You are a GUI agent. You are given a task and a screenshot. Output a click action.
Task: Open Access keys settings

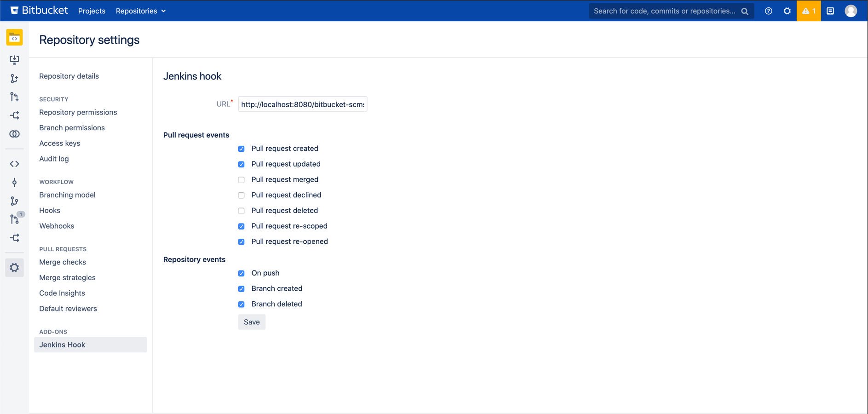(60, 143)
